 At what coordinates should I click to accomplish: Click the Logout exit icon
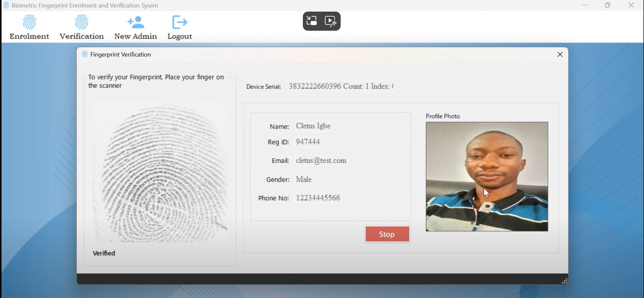point(179,23)
